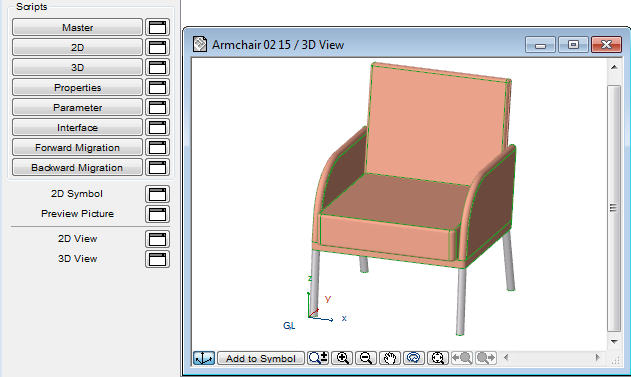Click the 3D View label
Screen dimensions: 631x377
point(77,259)
